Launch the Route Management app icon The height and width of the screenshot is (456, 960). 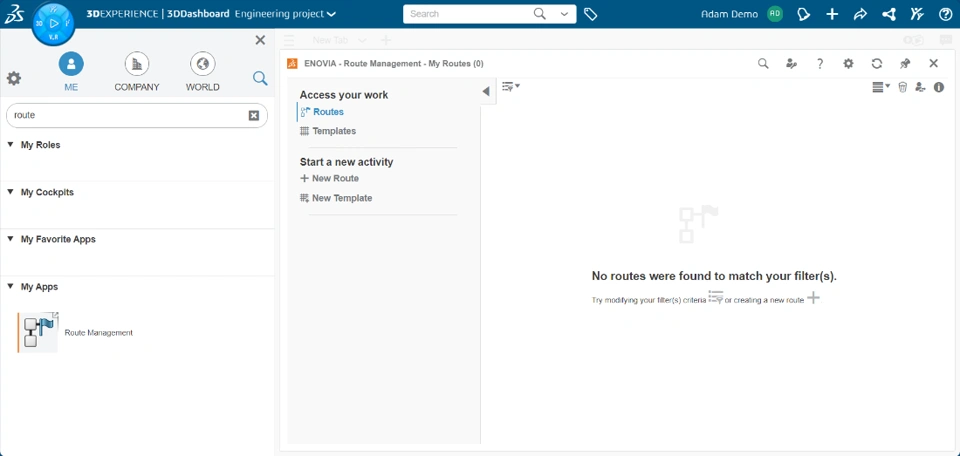(x=38, y=332)
